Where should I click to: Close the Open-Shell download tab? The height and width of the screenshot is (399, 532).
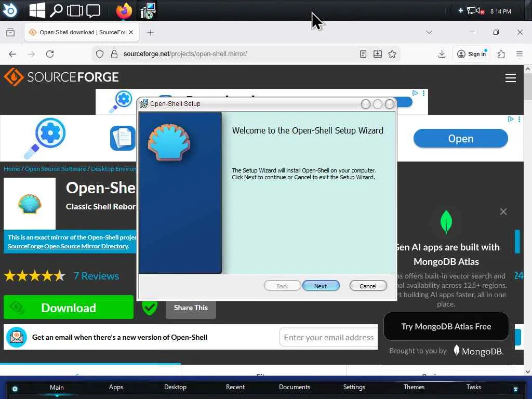(131, 32)
